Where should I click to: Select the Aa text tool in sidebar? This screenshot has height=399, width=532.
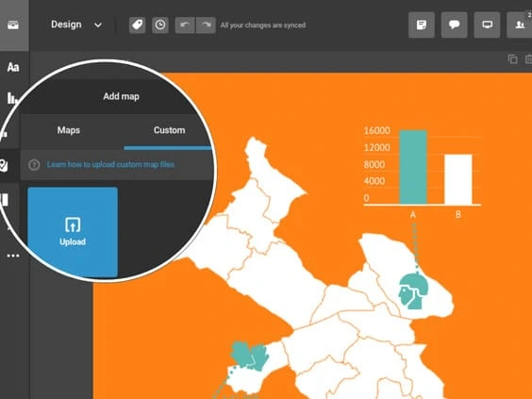(x=13, y=67)
